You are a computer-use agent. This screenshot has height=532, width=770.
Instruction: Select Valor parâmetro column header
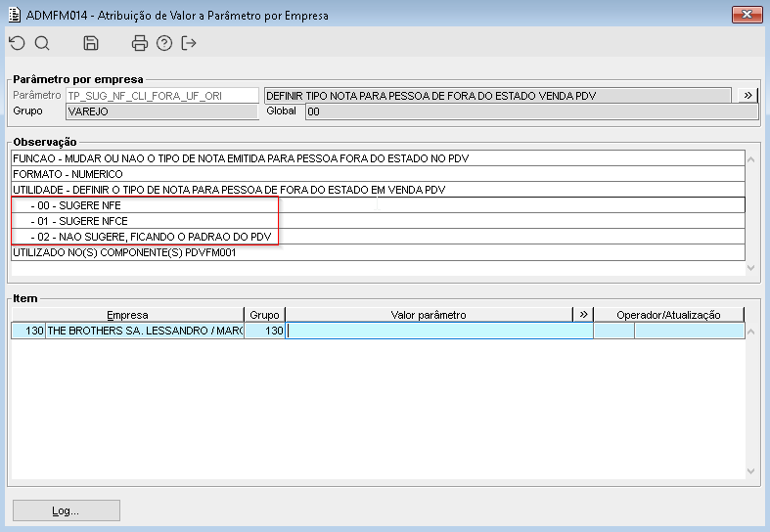(x=429, y=315)
